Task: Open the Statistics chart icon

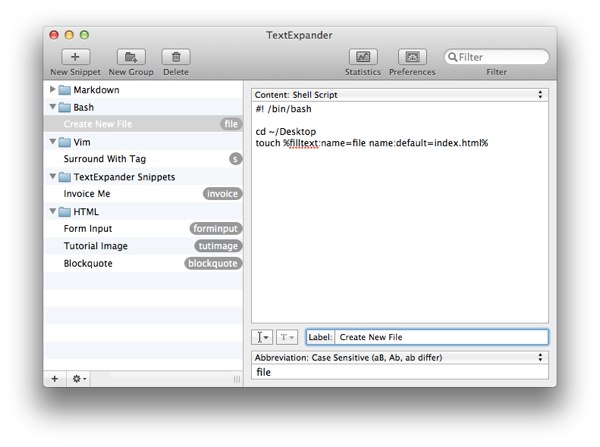Action: pos(363,57)
